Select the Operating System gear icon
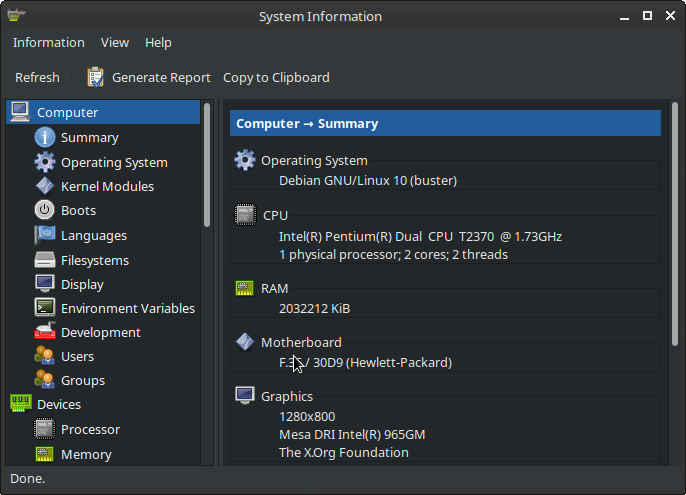The height and width of the screenshot is (495, 686). tap(44, 162)
